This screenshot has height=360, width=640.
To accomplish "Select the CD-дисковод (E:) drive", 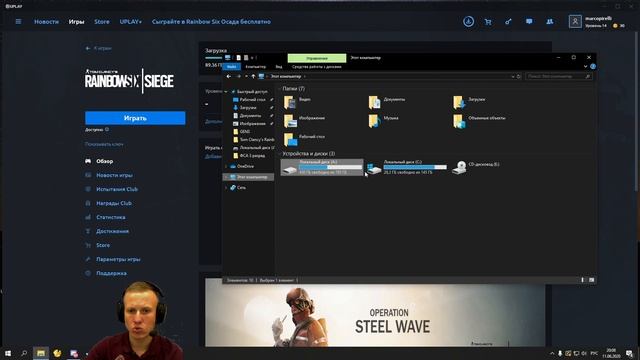I will [476, 167].
